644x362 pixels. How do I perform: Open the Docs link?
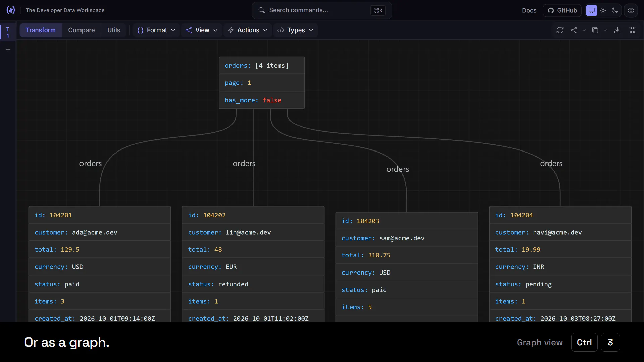tap(529, 10)
